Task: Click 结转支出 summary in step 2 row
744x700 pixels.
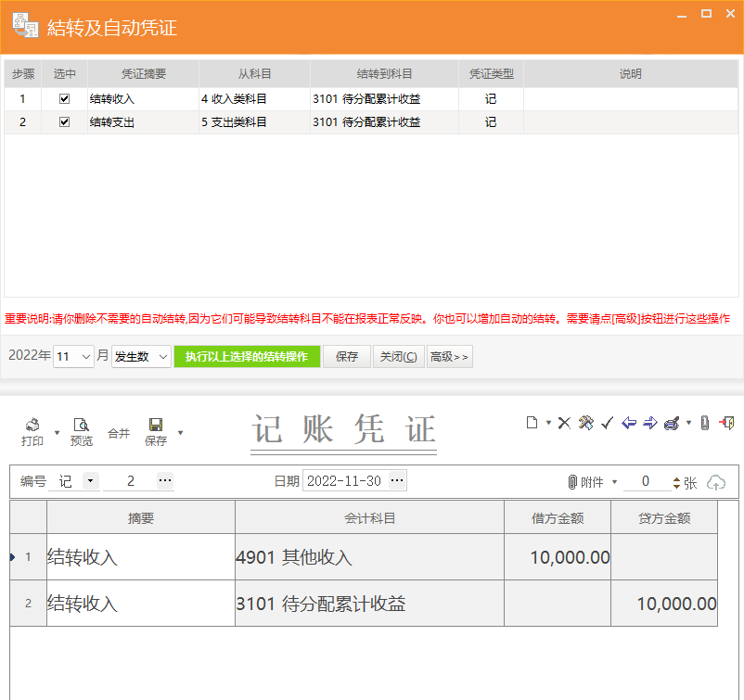Action: (143, 121)
